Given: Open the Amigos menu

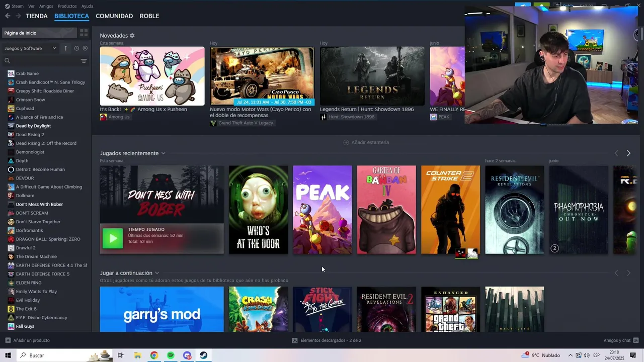Looking at the screenshot, I should tap(46, 6).
